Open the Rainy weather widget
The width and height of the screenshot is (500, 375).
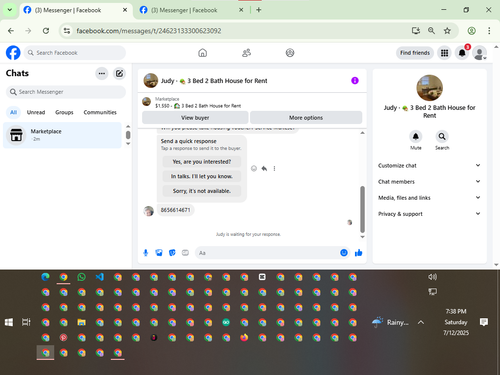[x=390, y=322]
